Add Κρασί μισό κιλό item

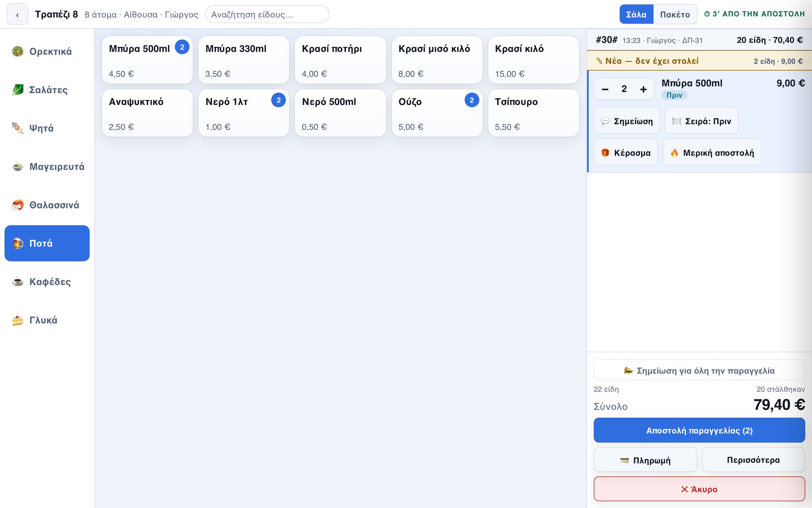[437, 60]
